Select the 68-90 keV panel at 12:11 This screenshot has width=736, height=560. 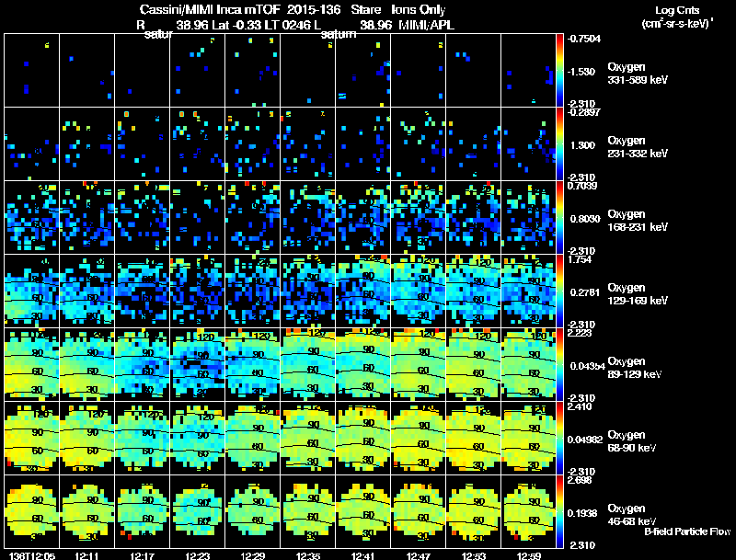86,439
